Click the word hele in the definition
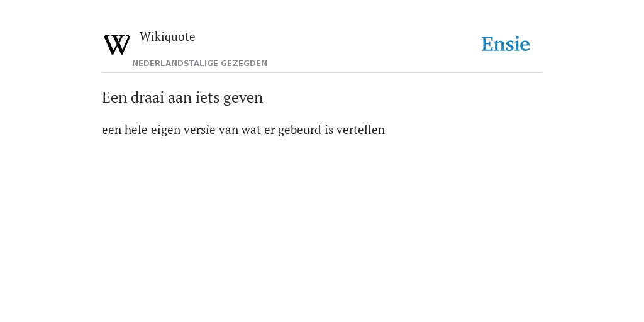 136,130
